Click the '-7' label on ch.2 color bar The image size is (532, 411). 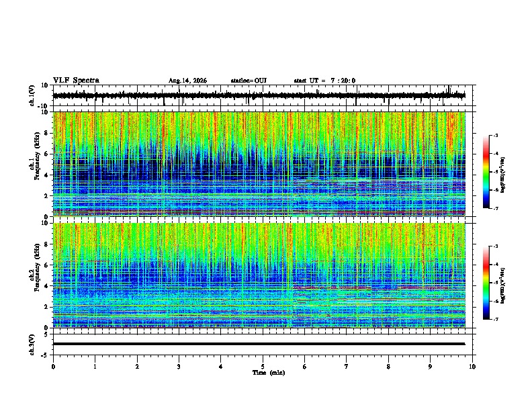(495, 320)
